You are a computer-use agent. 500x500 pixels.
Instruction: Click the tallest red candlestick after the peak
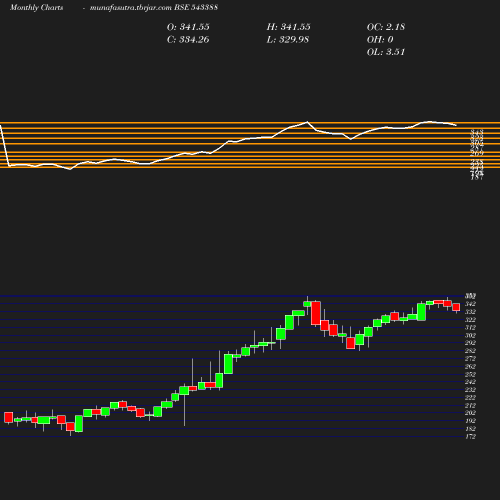pos(316,313)
